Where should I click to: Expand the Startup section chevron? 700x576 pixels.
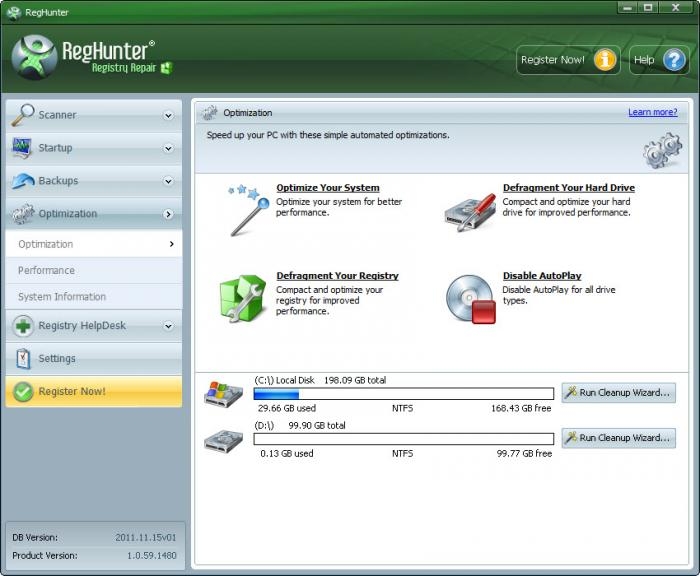click(x=168, y=148)
